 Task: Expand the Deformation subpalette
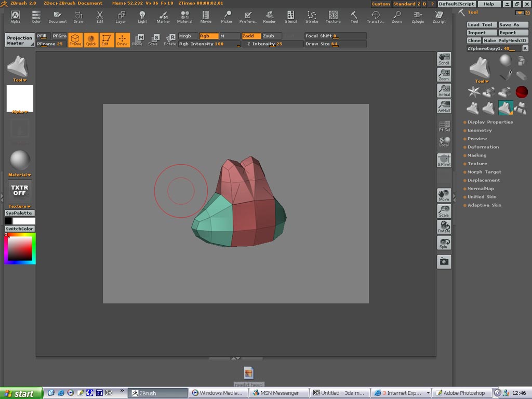point(483,147)
